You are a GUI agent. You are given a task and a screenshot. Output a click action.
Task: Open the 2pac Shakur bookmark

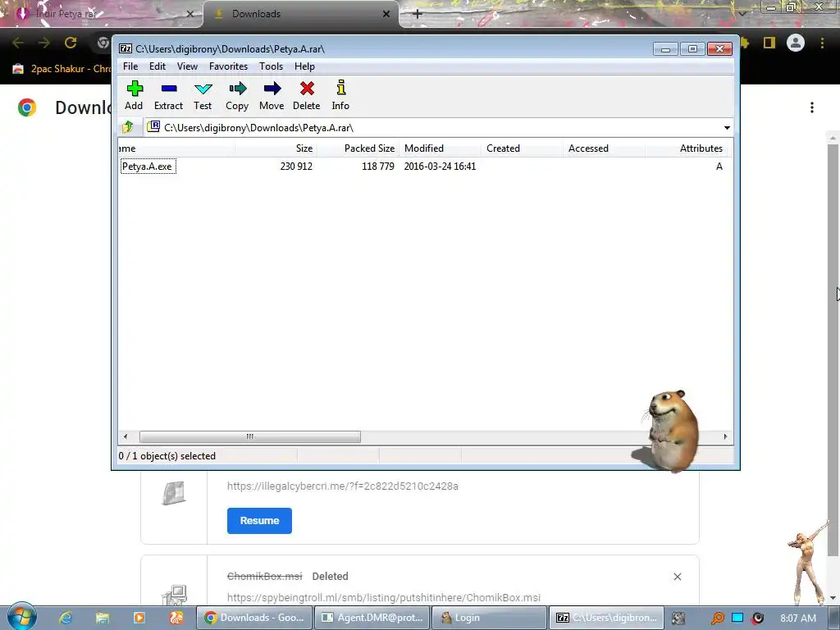62,69
